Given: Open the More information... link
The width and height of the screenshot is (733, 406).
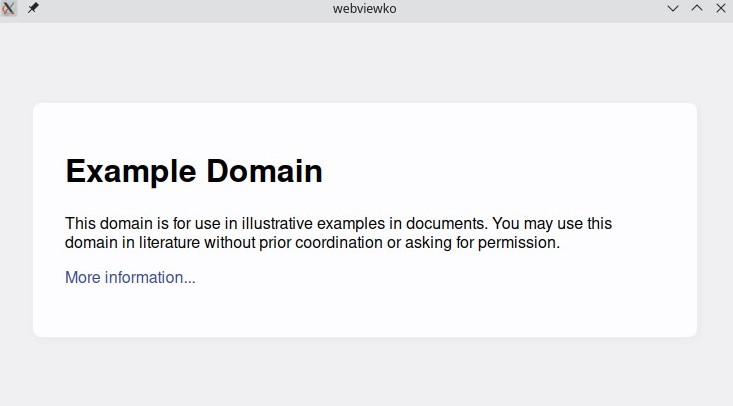Looking at the screenshot, I should tap(130, 277).
